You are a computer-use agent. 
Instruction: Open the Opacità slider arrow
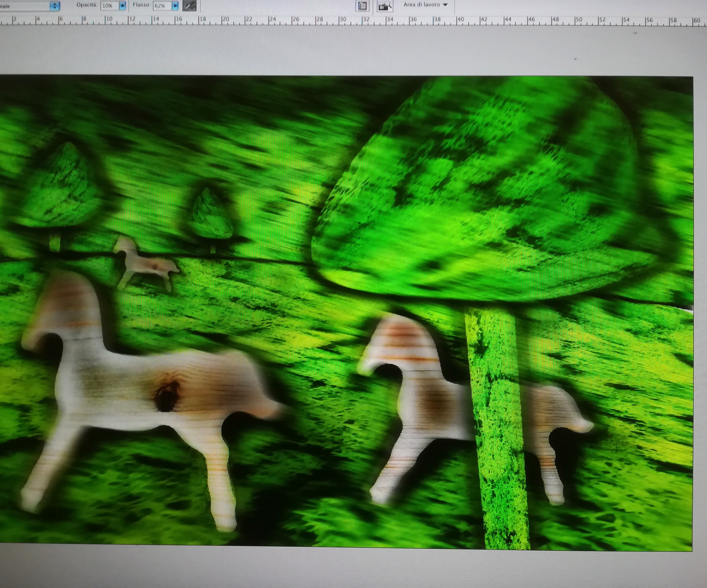pyautogui.click(x=122, y=6)
